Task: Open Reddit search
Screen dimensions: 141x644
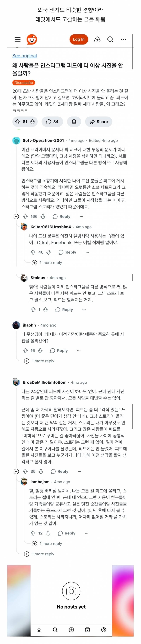Action: pyautogui.click(x=110, y=39)
